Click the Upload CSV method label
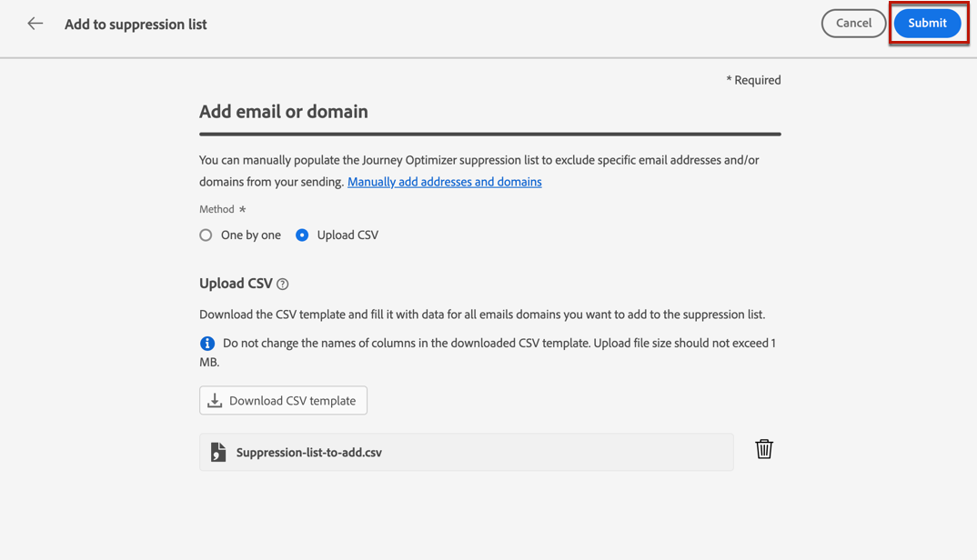Image resolution: width=977 pixels, height=560 pixels. point(347,235)
